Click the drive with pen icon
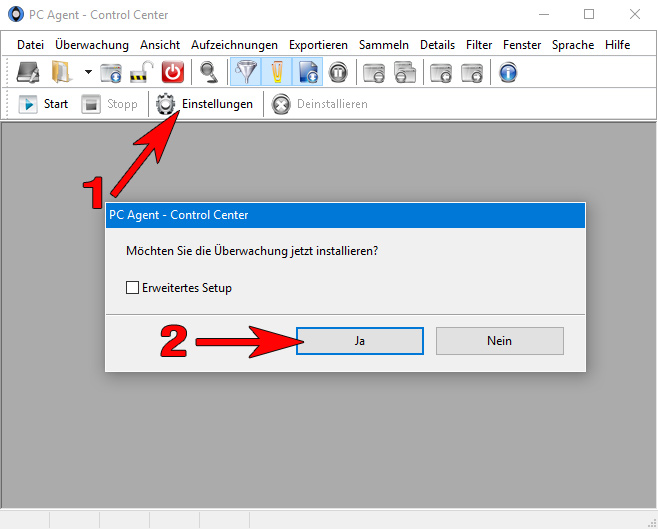The width and height of the screenshot is (658, 529). point(28,72)
